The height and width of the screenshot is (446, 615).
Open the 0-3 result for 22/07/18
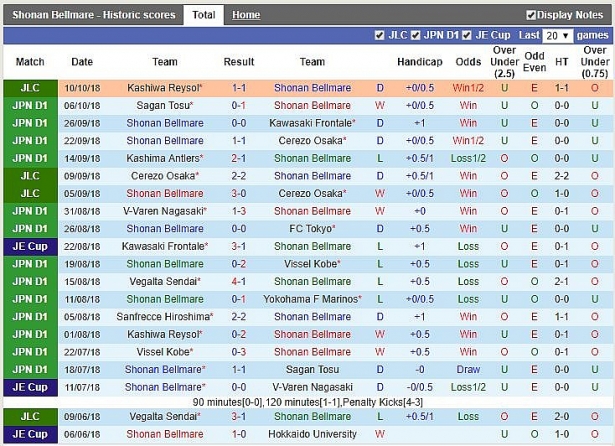(x=239, y=352)
